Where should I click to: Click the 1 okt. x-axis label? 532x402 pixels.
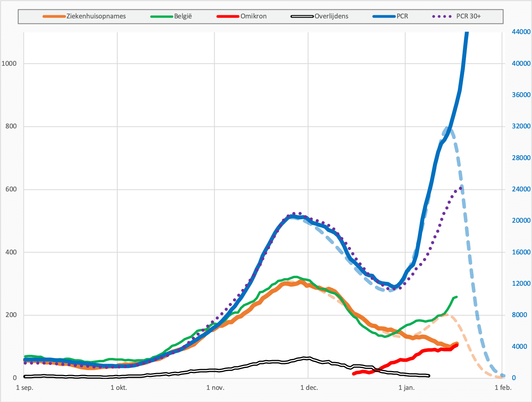119,388
